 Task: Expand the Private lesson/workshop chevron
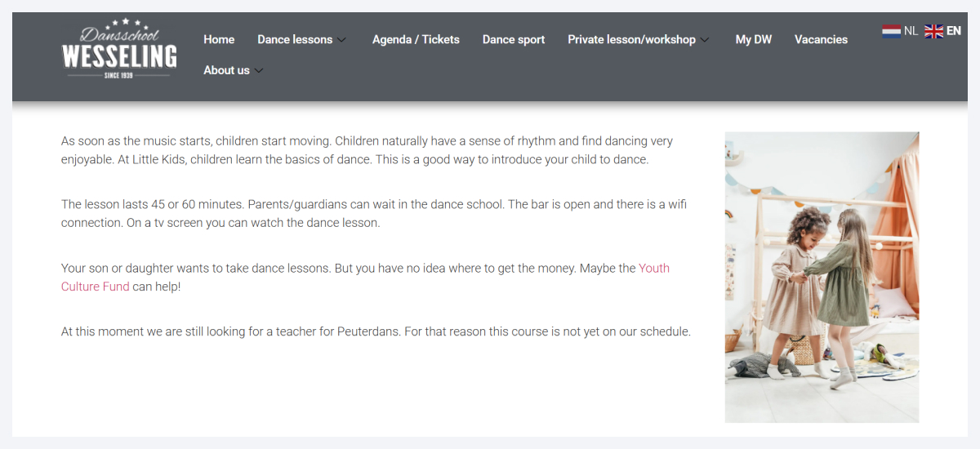[705, 40]
